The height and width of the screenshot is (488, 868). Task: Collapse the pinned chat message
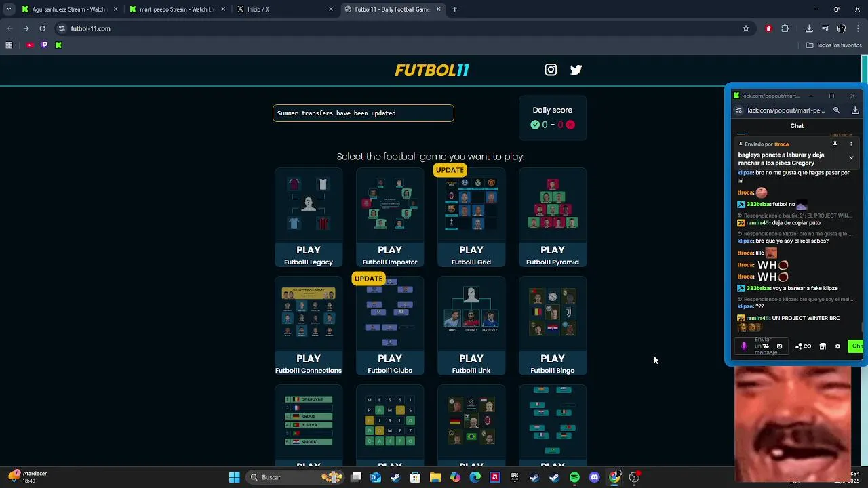click(851, 157)
